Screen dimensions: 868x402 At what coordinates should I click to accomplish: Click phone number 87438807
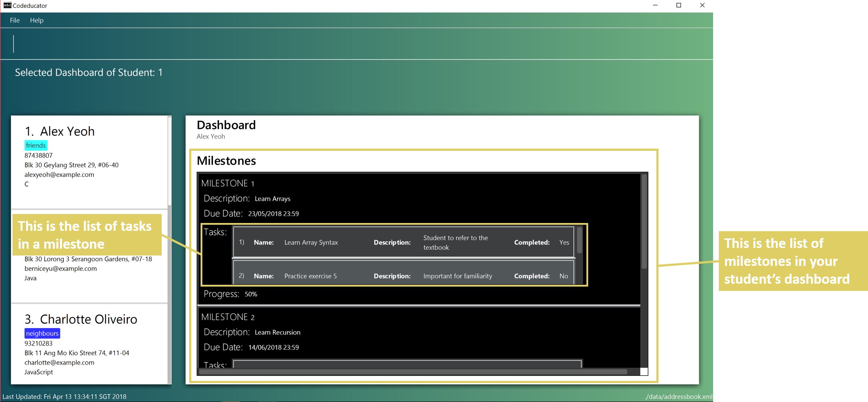39,155
